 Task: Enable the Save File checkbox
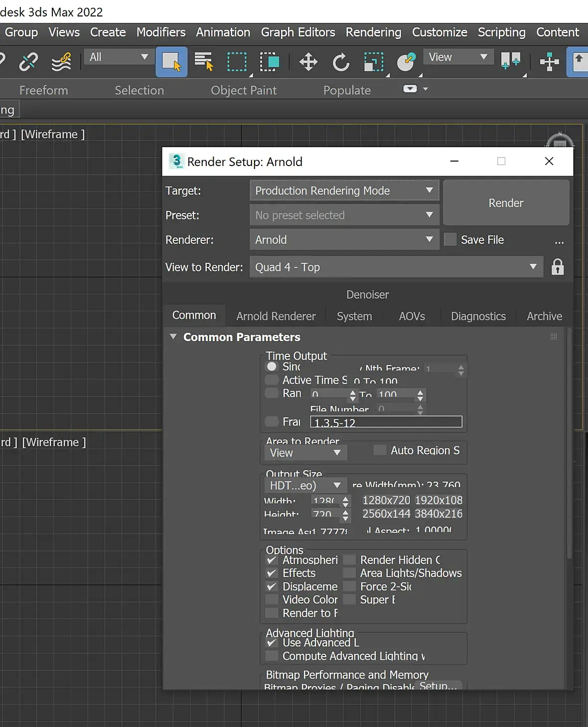pos(450,240)
